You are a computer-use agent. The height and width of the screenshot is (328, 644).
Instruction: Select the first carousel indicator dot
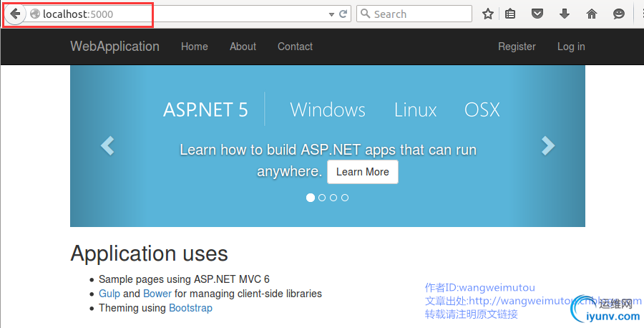click(311, 198)
